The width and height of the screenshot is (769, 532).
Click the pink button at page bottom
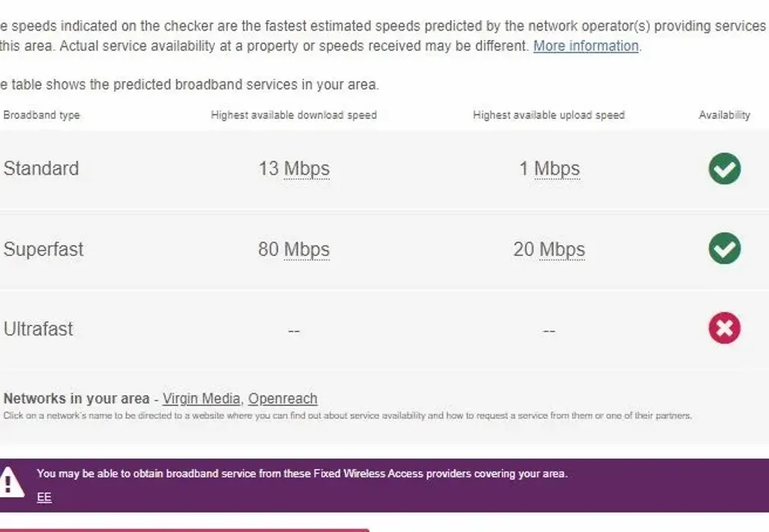pyautogui.click(x=184, y=530)
